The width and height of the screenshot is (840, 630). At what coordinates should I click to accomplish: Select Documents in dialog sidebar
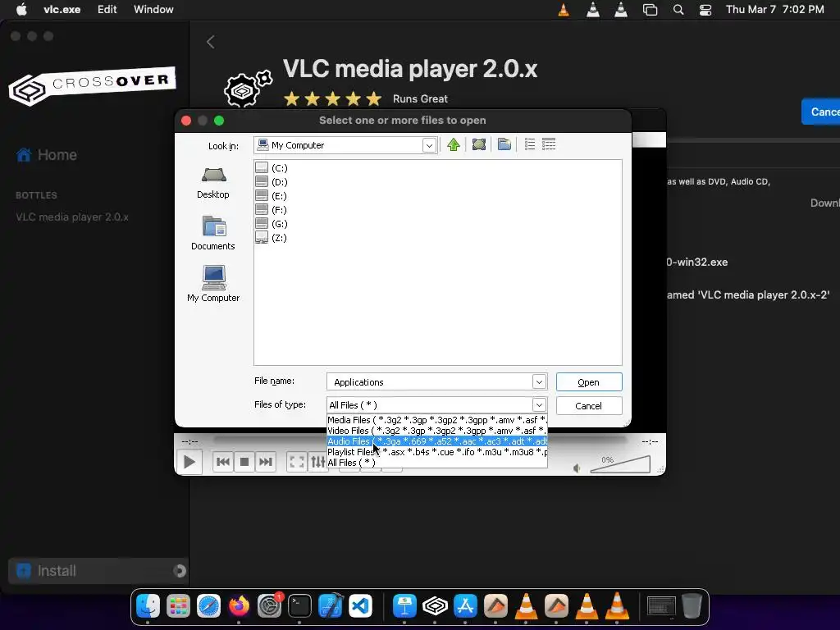[213, 232]
